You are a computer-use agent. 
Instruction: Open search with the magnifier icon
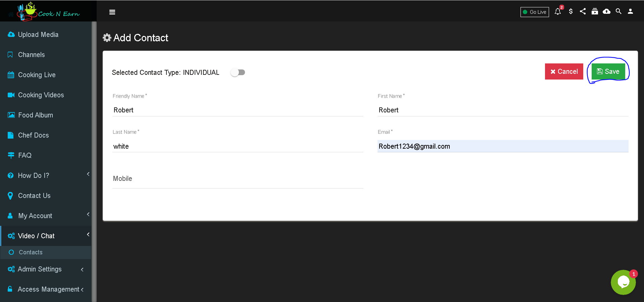[618, 11]
